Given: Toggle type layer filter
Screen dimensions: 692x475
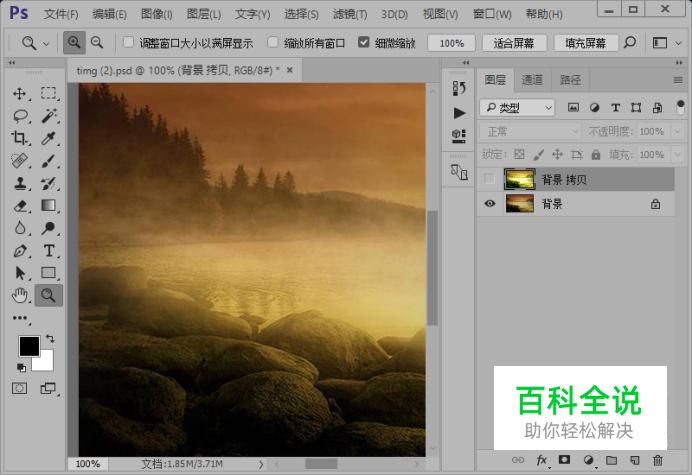Looking at the screenshot, I should point(615,107).
